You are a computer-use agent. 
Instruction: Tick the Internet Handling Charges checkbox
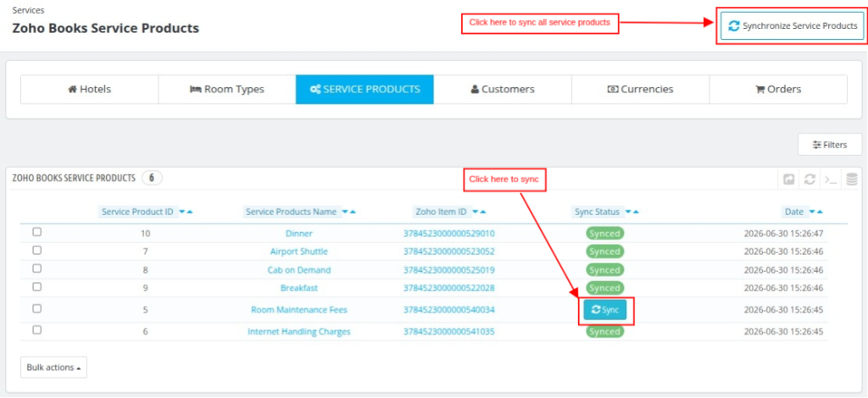[36, 330]
